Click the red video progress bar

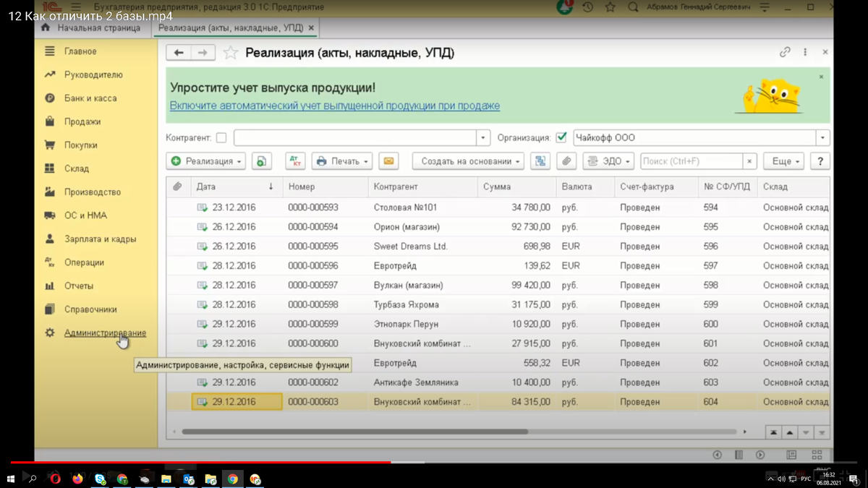click(x=201, y=462)
